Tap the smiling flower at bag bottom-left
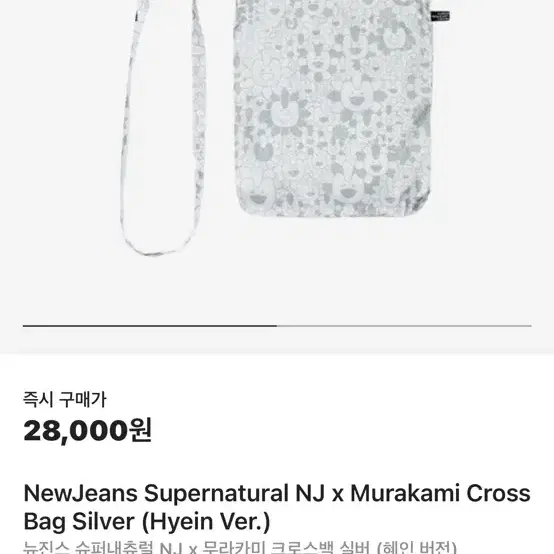 260,196
